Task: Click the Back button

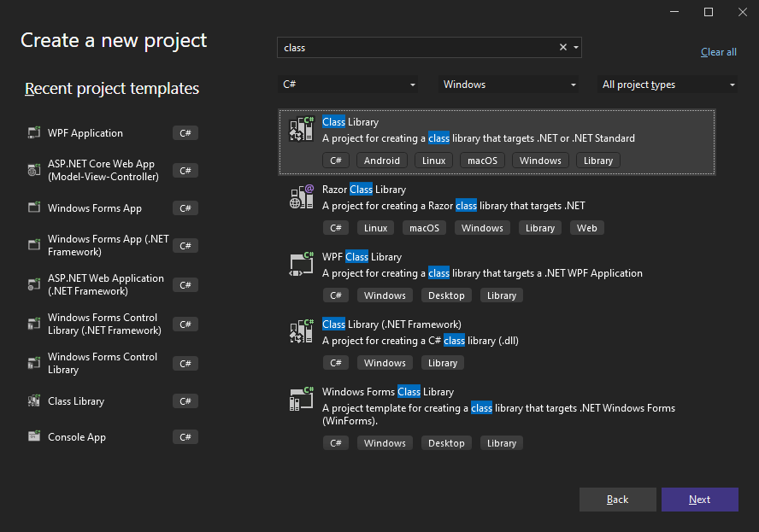Action: [618, 500]
